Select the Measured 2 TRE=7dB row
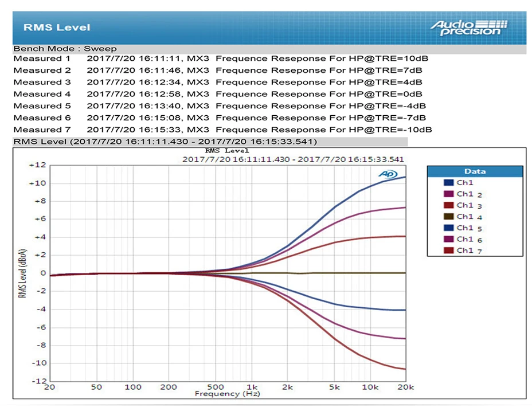Viewport: 532px width, 411px height. (x=218, y=71)
